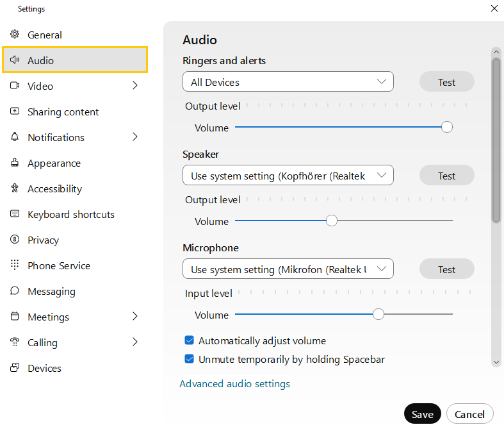The height and width of the screenshot is (434, 504).
Task: Click the Sharing content icon
Action: [x=15, y=112]
